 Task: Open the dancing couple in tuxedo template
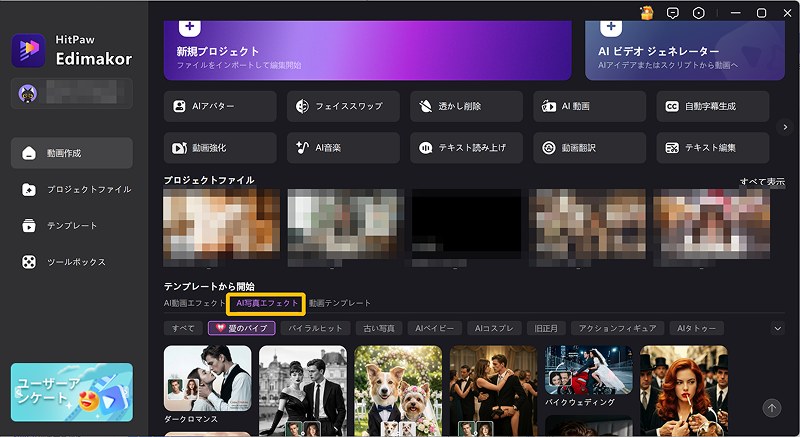click(494, 391)
